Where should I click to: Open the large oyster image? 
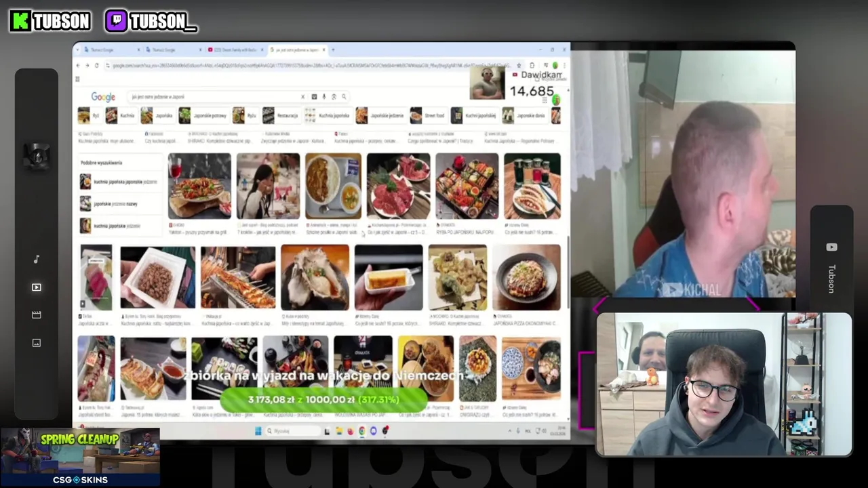[x=315, y=277]
